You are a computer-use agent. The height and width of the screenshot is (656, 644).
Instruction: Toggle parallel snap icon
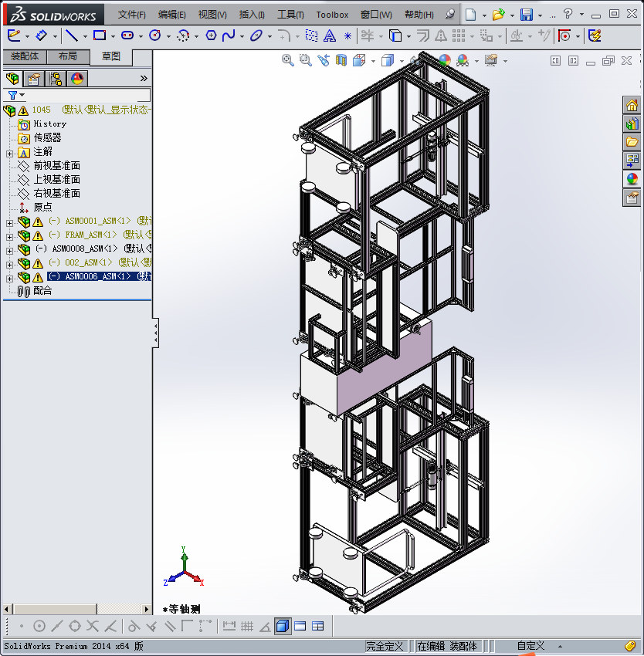170,626
